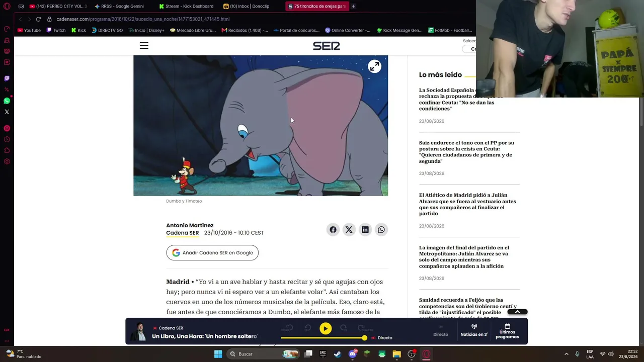Open Online Converter bookmark

click(x=348, y=30)
